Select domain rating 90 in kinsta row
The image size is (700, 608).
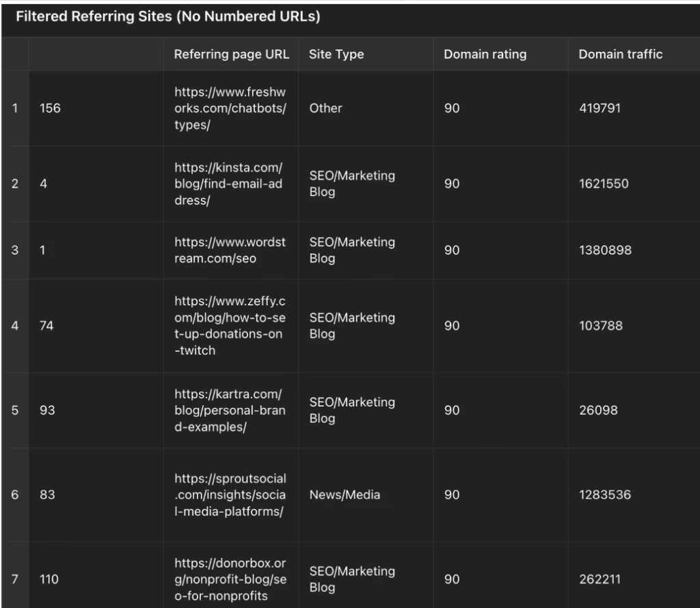coord(452,183)
